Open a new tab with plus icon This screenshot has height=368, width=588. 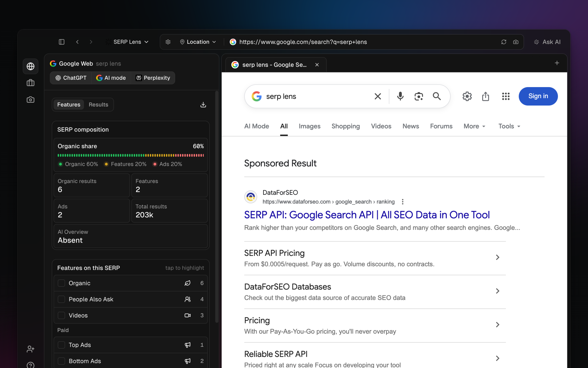coord(557,63)
